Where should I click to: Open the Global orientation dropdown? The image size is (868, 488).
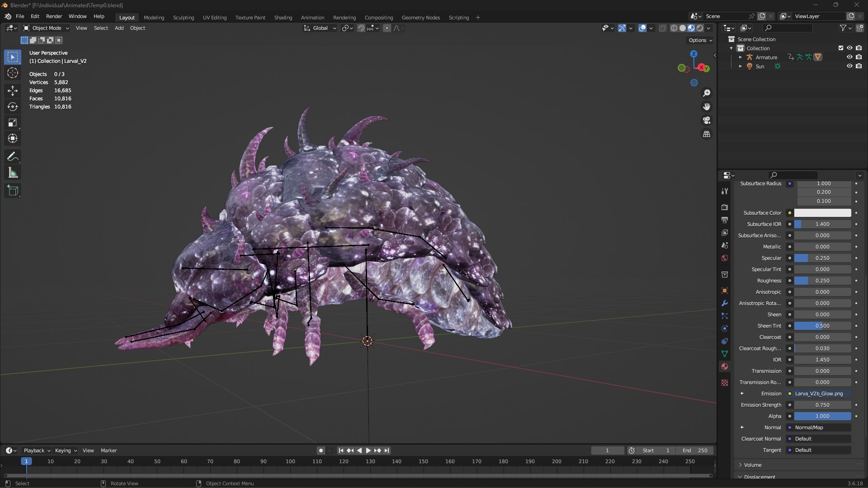pyautogui.click(x=320, y=28)
